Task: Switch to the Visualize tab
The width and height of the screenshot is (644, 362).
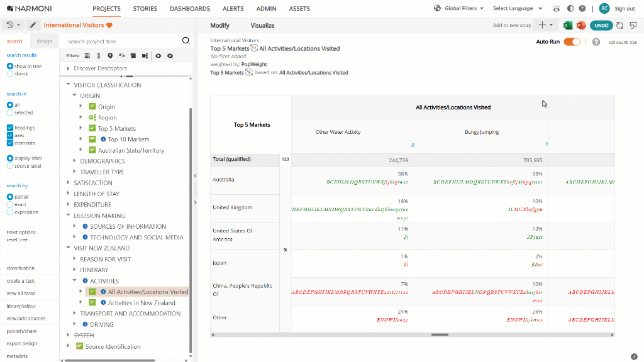Action: coord(262,25)
